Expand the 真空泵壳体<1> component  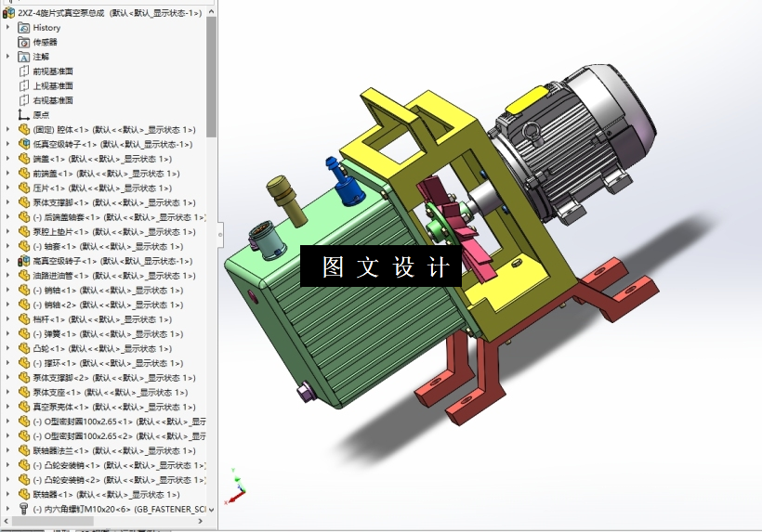[x=7, y=407]
